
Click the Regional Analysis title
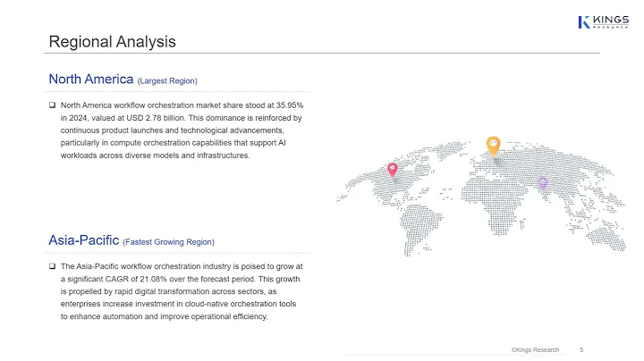[112, 42]
